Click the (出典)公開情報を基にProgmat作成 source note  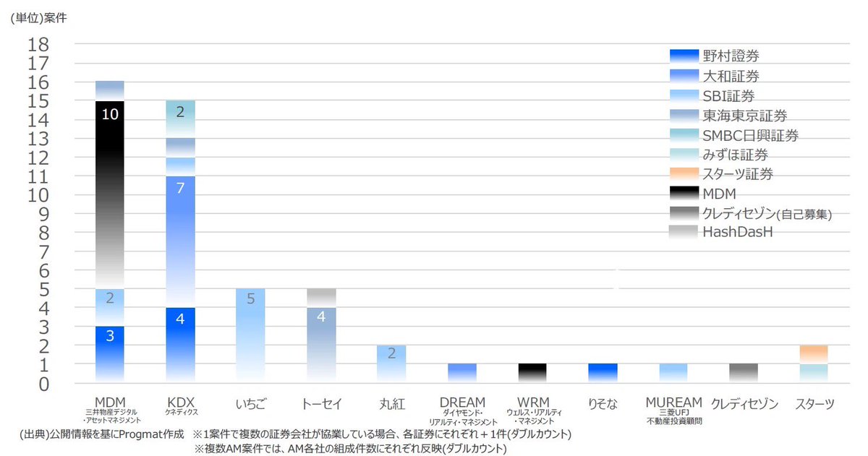point(101,435)
